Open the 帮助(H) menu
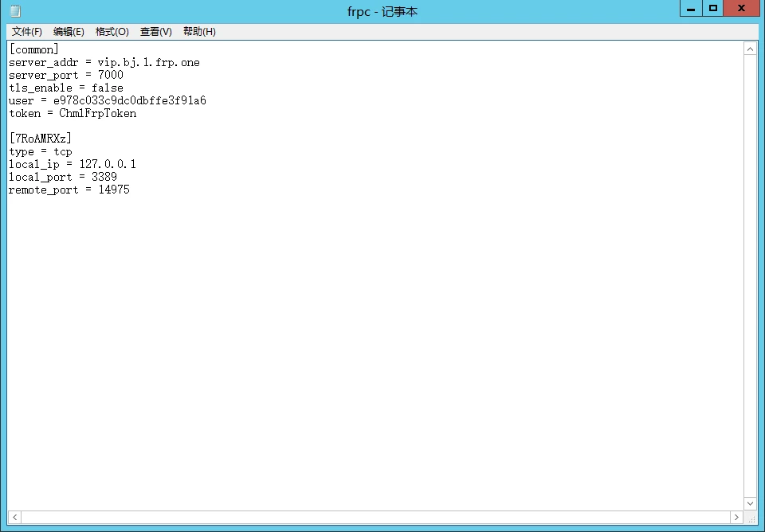Screen dimensions: 765x532 [x=199, y=32]
